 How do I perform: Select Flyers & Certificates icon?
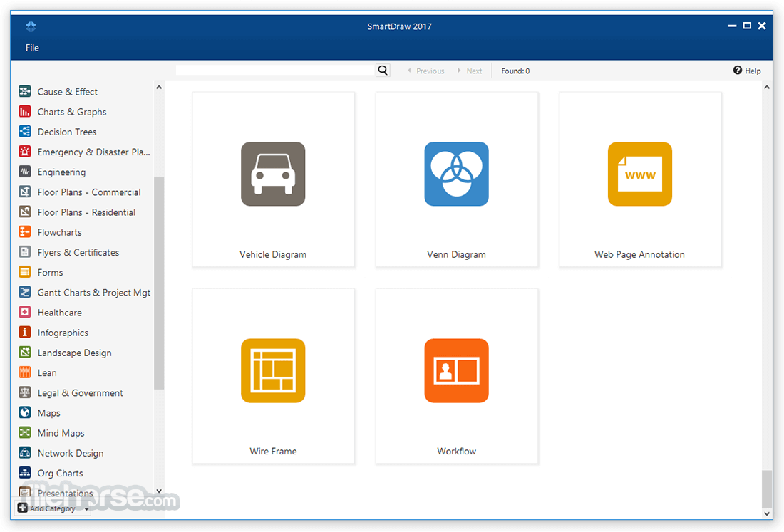pyautogui.click(x=24, y=252)
